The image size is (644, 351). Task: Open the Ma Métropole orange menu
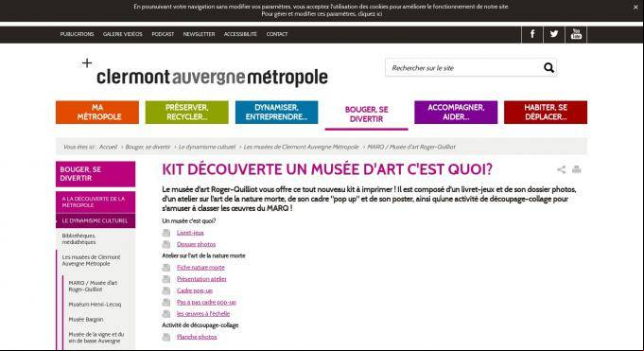97,113
